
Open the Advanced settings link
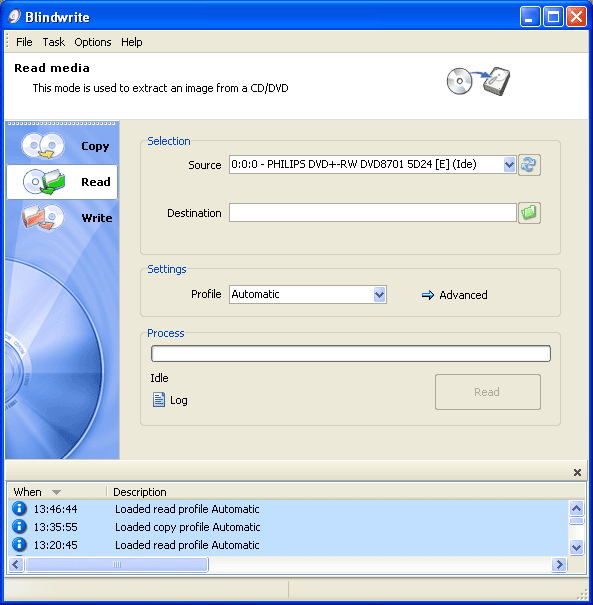(x=463, y=295)
